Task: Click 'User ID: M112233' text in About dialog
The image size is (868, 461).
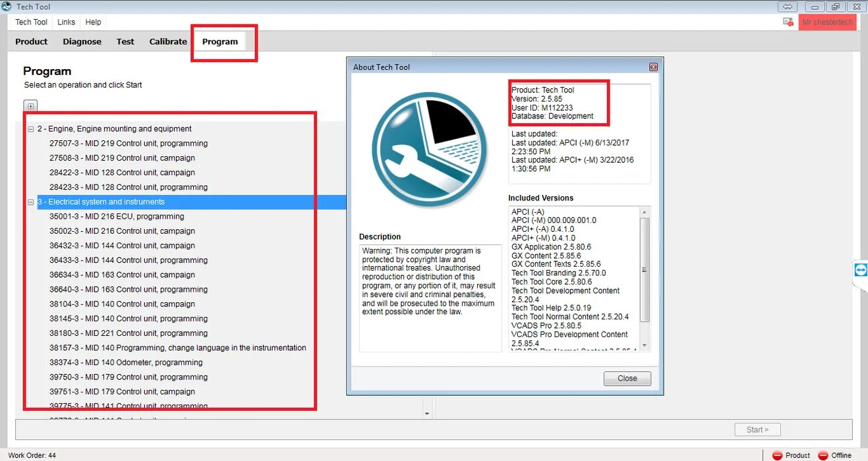Action: coord(542,107)
